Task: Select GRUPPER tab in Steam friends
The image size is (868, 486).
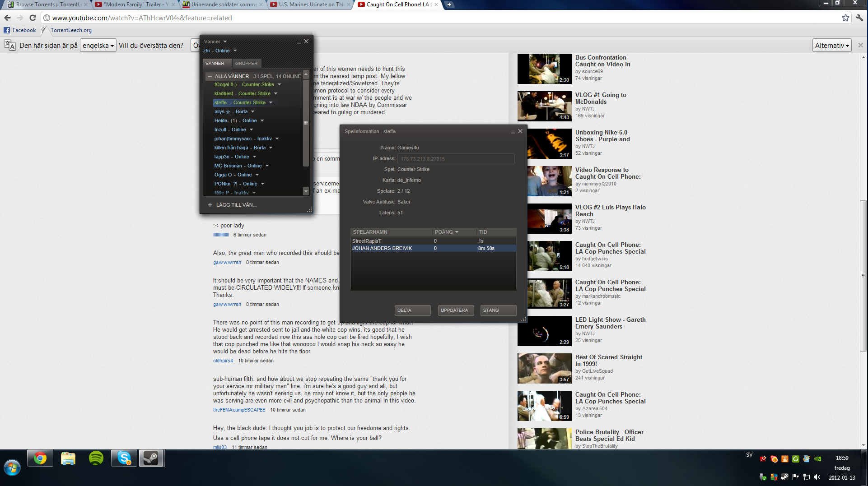Action: 246,63
